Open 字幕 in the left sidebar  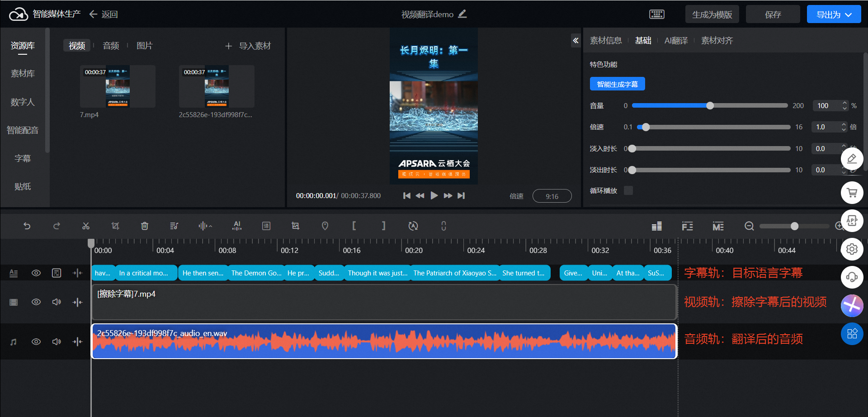point(23,158)
